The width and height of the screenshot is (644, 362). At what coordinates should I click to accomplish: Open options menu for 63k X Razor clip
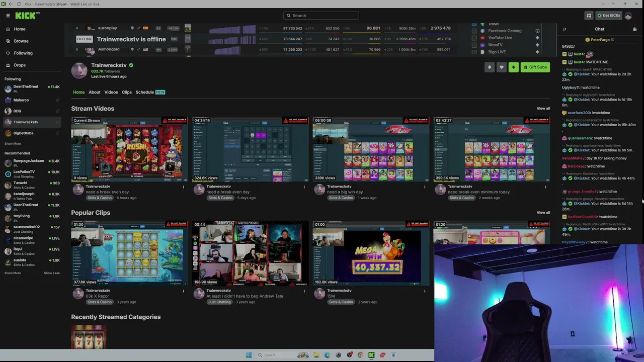pyautogui.click(x=183, y=291)
